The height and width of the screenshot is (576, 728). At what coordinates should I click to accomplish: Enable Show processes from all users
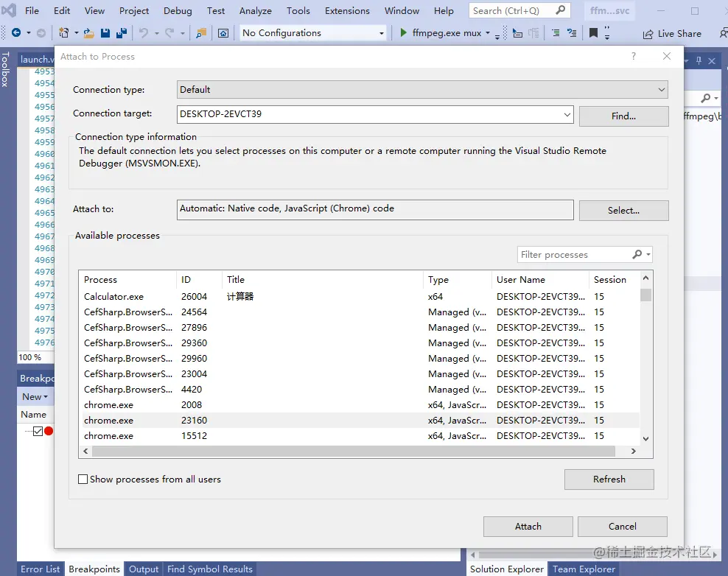83,479
